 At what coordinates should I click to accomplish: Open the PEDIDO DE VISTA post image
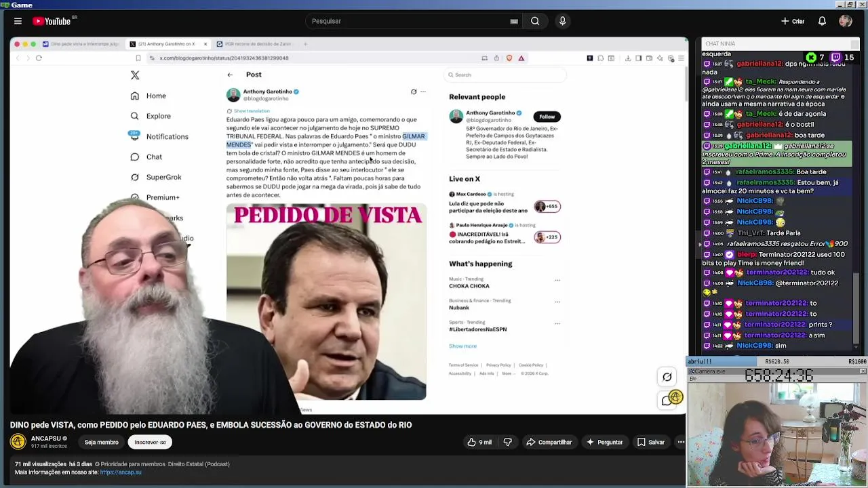(x=326, y=302)
